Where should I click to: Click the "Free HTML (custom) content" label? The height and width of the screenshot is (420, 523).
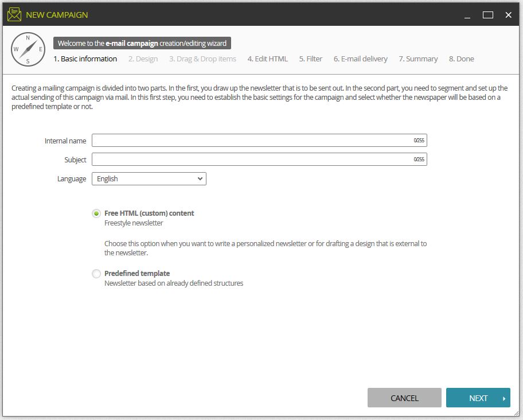click(x=149, y=213)
